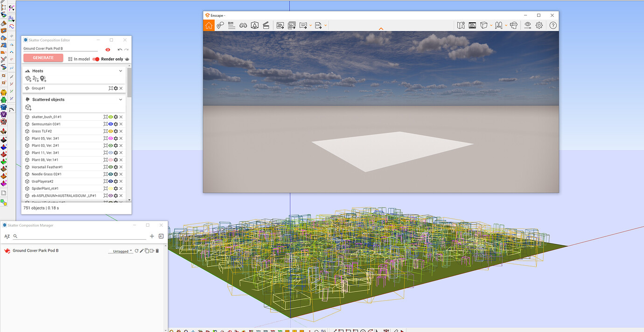Open Enscape 360 panorama dropdown arrow
Screen dimensions: 644x332
point(311,25)
